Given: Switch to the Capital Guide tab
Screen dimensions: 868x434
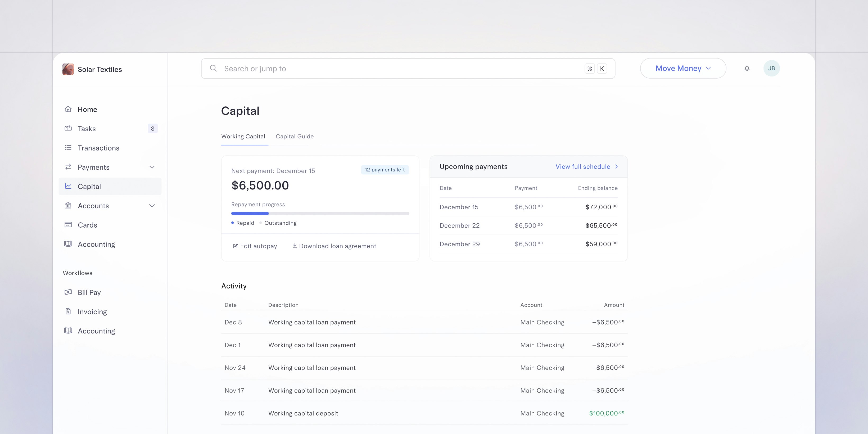Looking at the screenshot, I should (295, 137).
